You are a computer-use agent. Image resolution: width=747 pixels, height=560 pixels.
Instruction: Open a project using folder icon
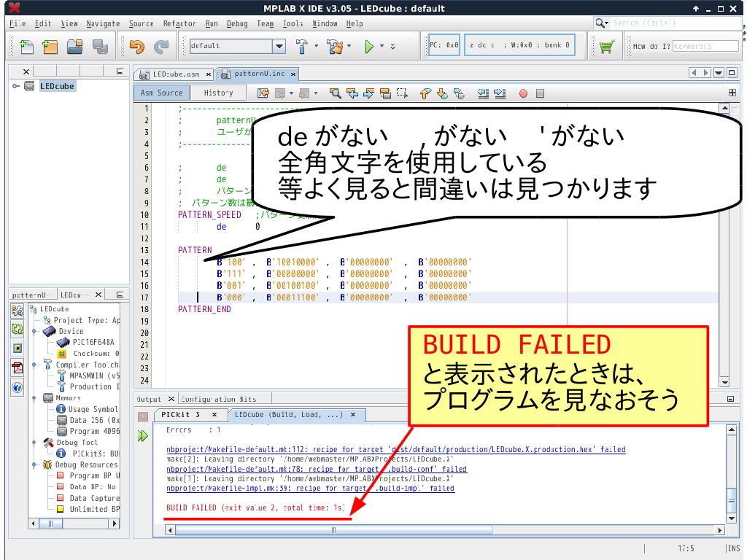tap(75, 46)
